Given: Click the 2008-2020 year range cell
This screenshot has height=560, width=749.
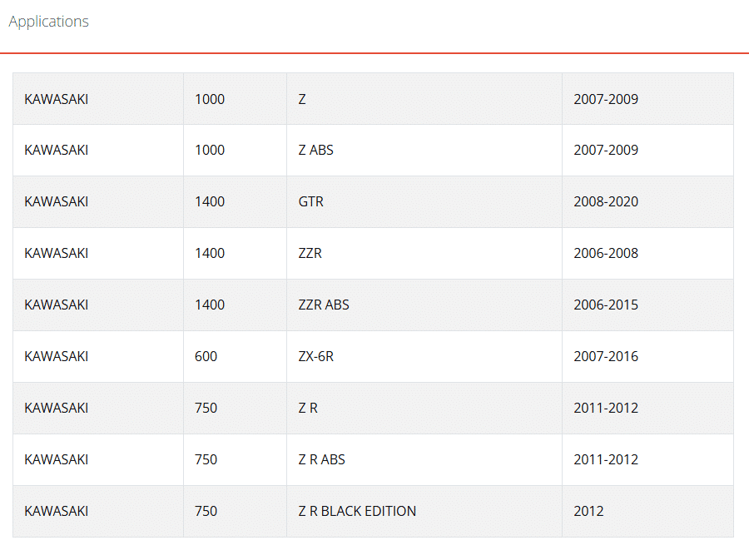Looking at the screenshot, I should pyautogui.click(x=606, y=201).
